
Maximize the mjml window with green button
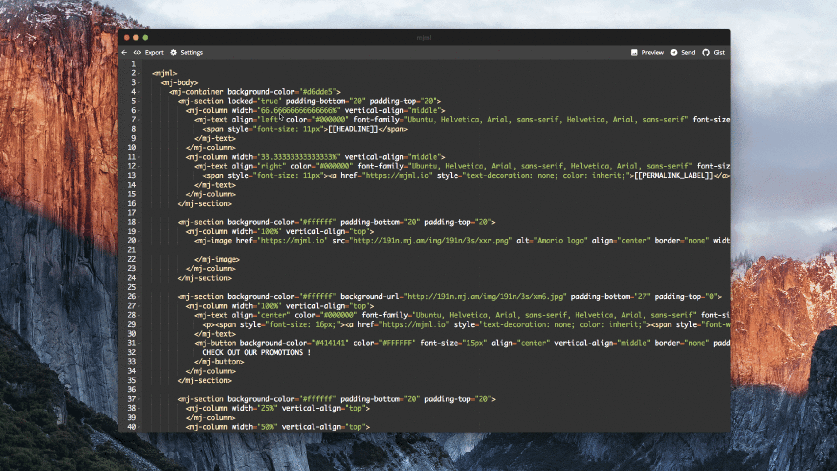[x=145, y=37]
